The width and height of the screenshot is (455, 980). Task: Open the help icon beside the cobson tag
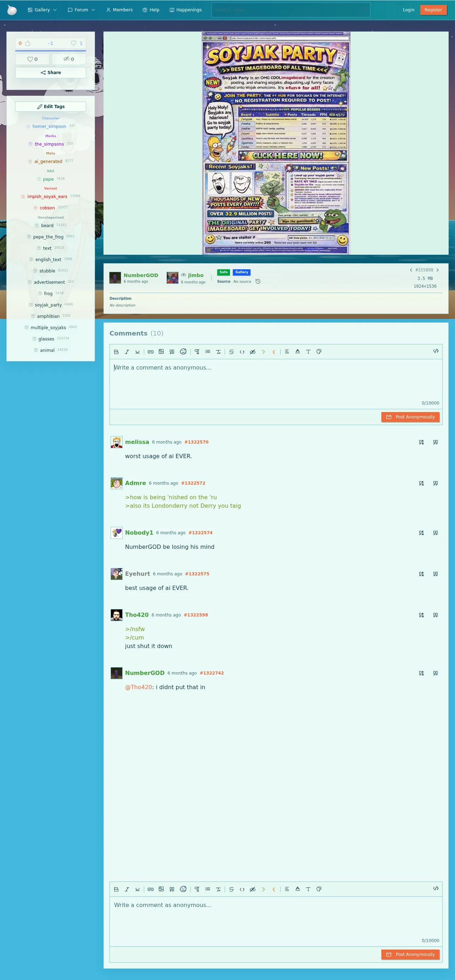pos(35,208)
